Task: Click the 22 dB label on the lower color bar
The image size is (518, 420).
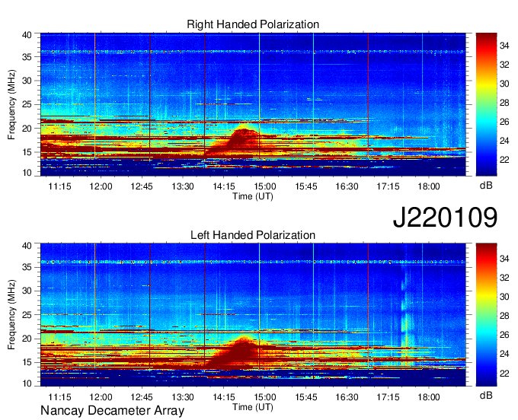Action: pos(504,374)
